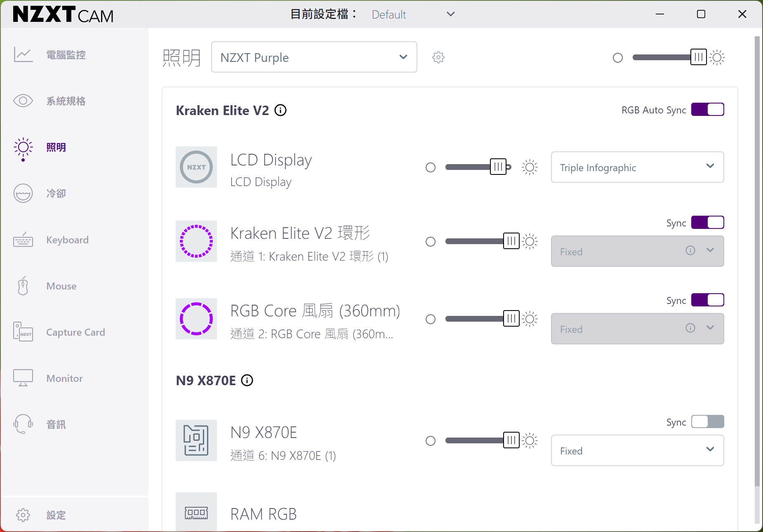763x532 pixels.
Task: Open the Mouse section label
Action: [61, 286]
